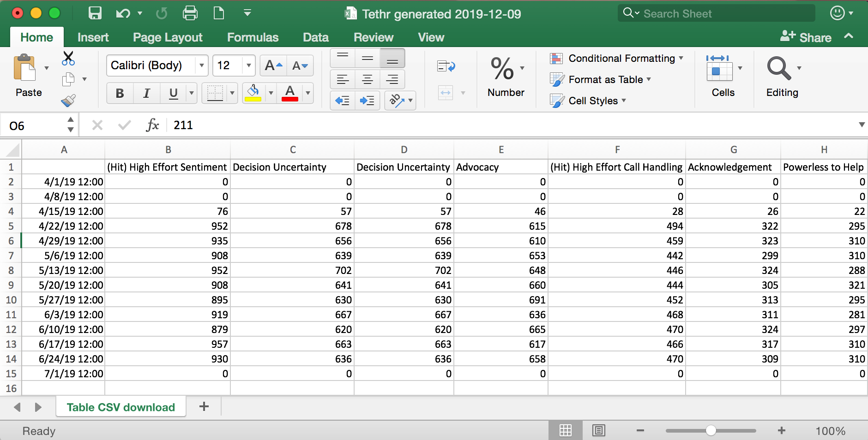This screenshot has width=868, height=440.
Task: Toggle Bold formatting
Action: 120,93
